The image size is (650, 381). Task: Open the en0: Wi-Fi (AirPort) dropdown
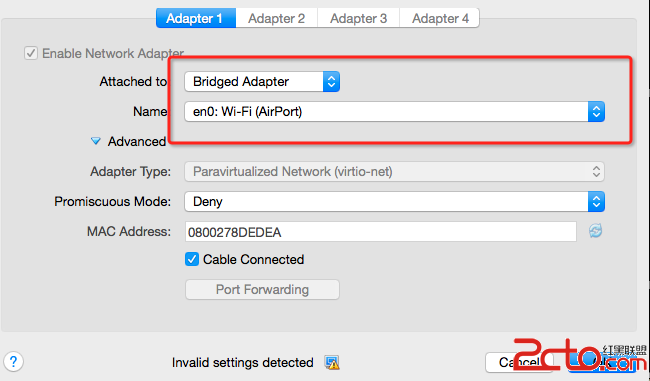click(x=395, y=112)
